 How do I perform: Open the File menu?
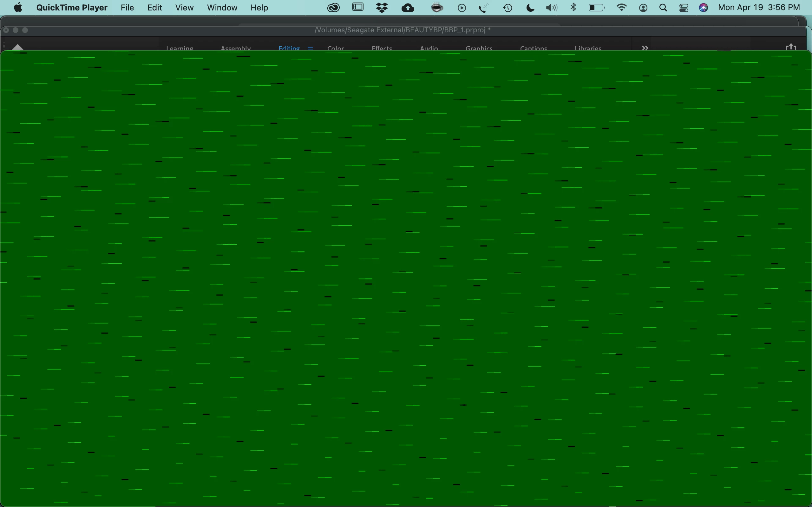pyautogui.click(x=127, y=8)
